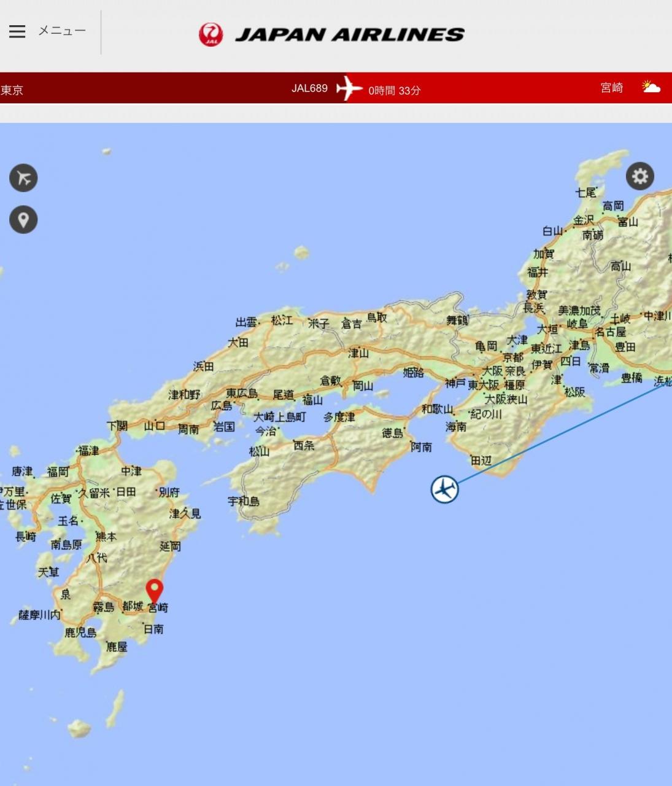Click the white airplane icon in flight bar
672x786 pixels.
[349, 88]
